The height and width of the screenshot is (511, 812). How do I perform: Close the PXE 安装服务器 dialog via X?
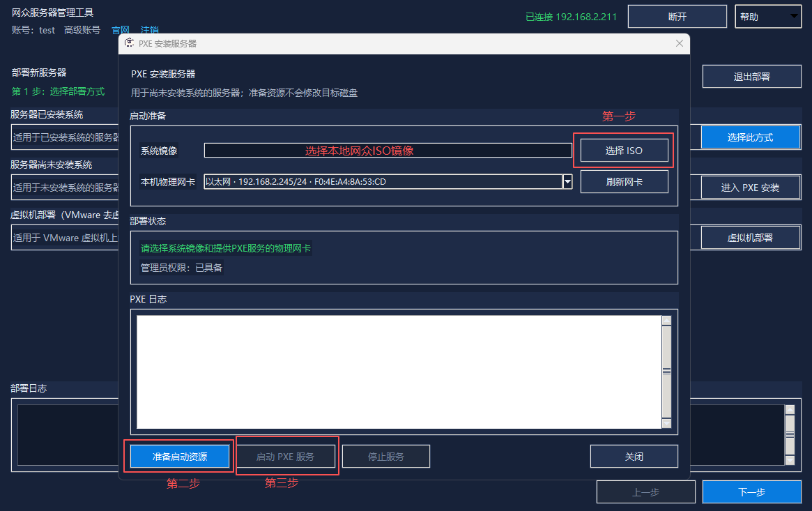(x=680, y=43)
